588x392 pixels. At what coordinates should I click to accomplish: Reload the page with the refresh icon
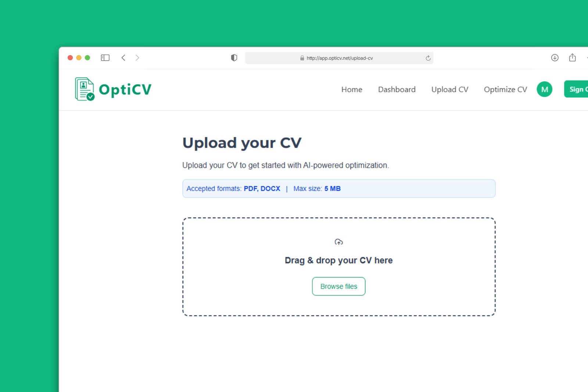point(428,58)
